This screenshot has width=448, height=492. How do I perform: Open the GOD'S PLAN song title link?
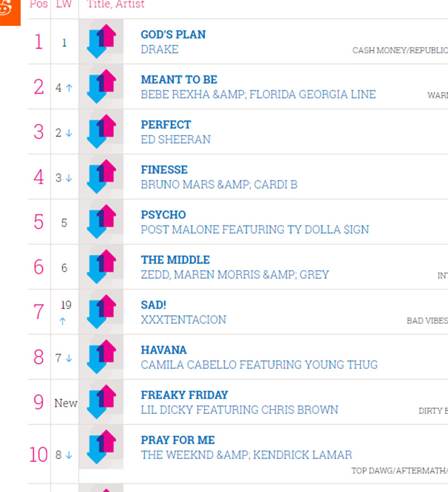pos(173,34)
